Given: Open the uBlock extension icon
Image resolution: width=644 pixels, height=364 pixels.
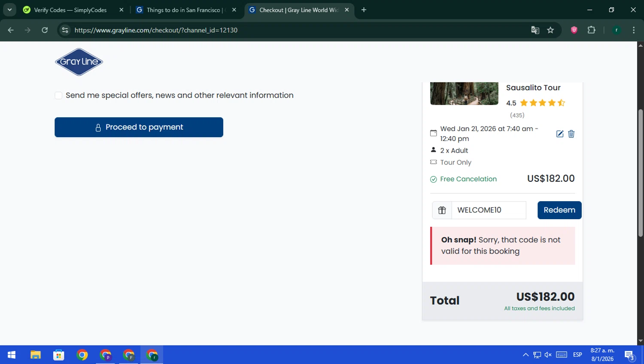Looking at the screenshot, I should 574,30.
